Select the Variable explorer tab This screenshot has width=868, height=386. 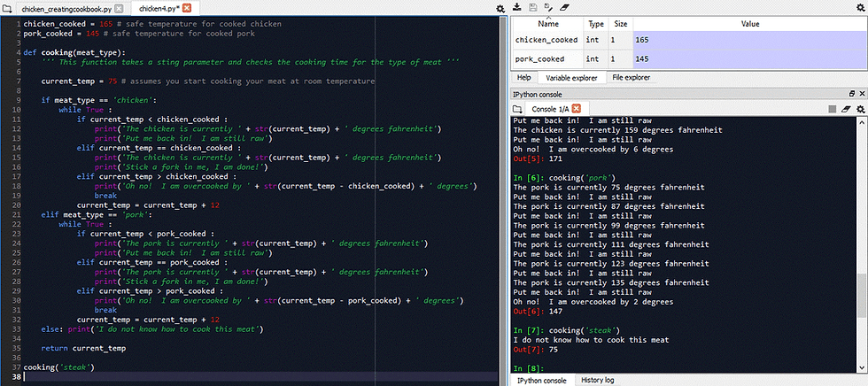coord(571,77)
